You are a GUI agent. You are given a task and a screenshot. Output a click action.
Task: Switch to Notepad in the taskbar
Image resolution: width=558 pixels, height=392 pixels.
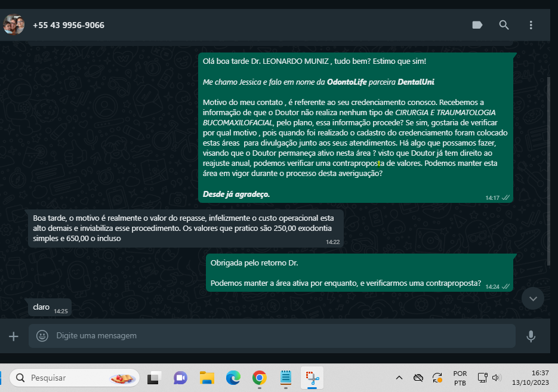coord(286,378)
